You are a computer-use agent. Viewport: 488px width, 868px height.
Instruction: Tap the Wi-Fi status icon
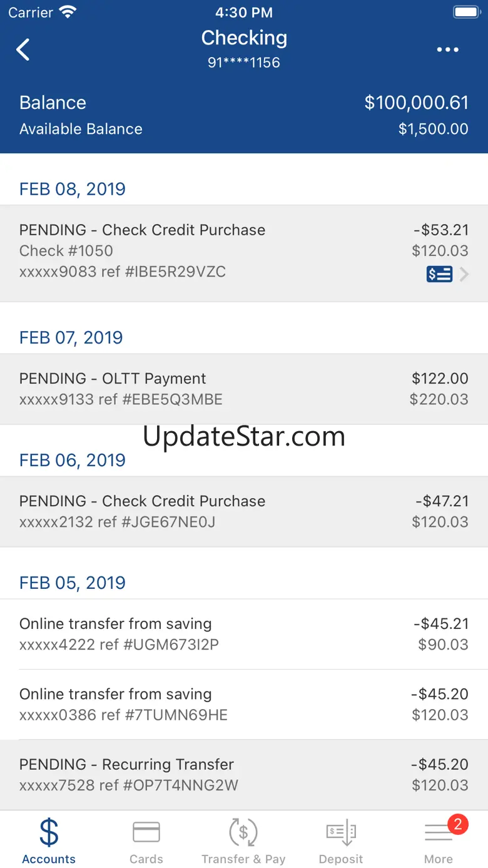[66, 12]
